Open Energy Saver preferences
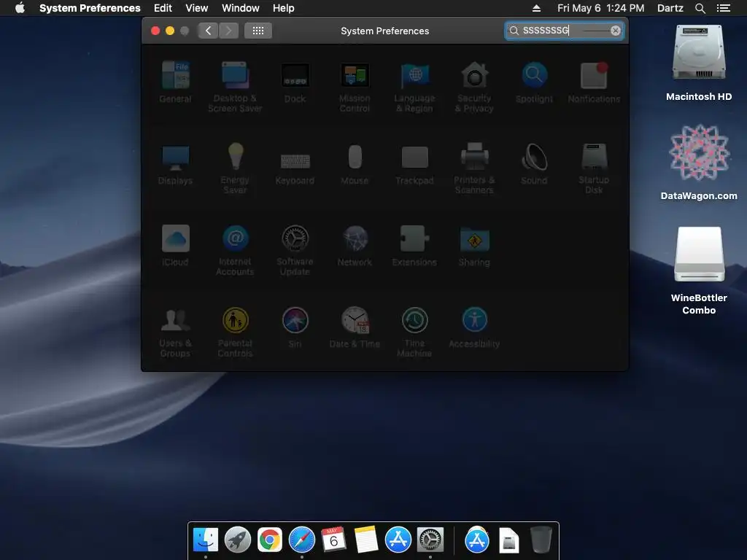Screen dimensions: 747x560 coord(236,168)
